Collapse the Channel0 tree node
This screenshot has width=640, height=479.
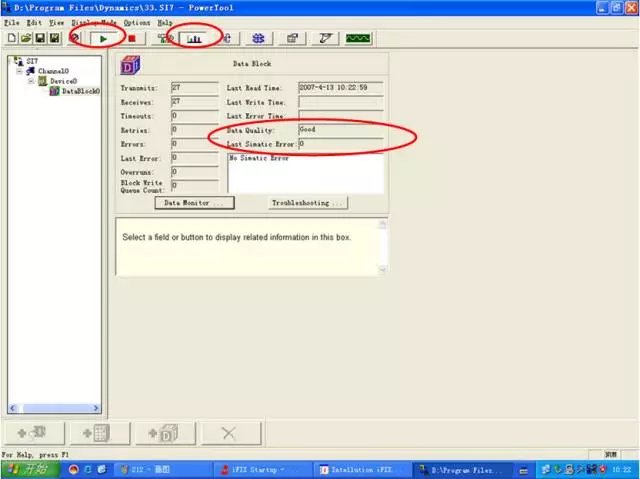[x=19, y=72]
